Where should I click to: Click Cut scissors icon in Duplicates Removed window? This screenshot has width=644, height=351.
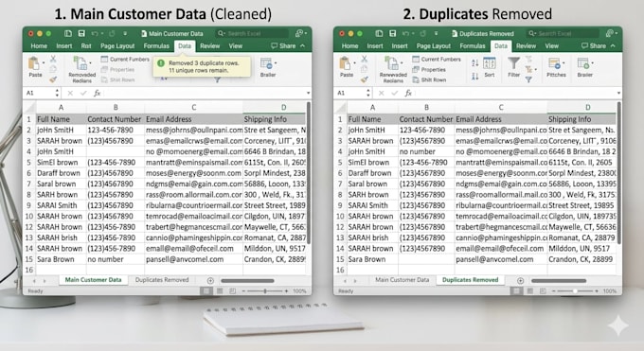click(x=364, y=59)
